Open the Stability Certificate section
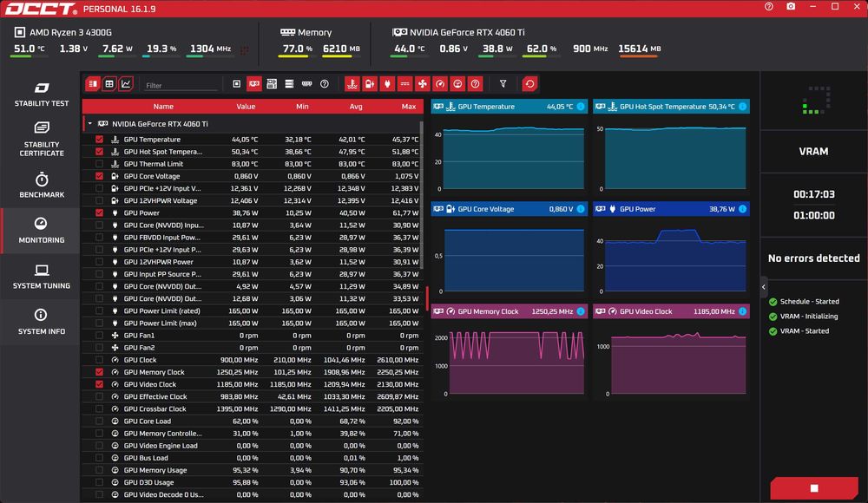This screenshot has height=503, width=868. pos(42,140)
